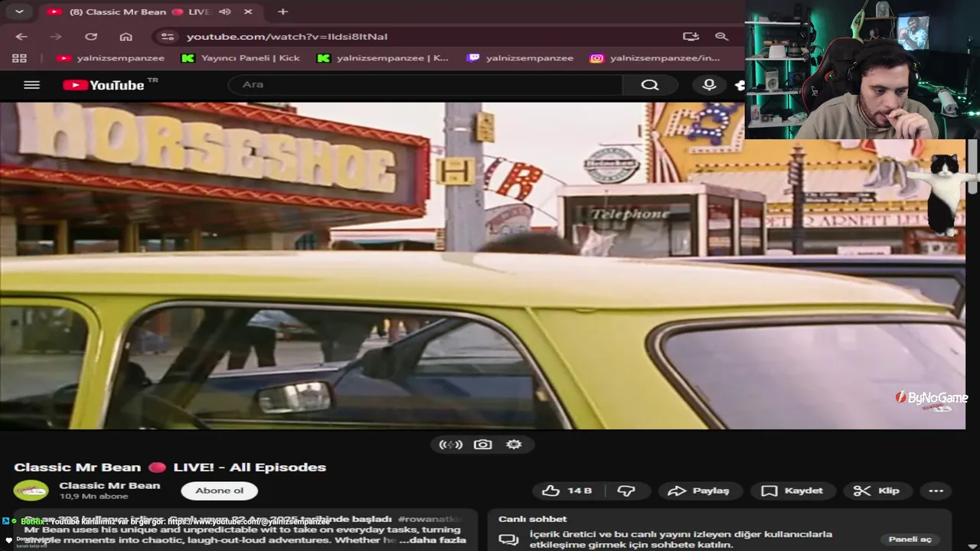The height and width of the screenshot is (551, 980).
Task: Click the Mr Bean video player
Action: 482,266
